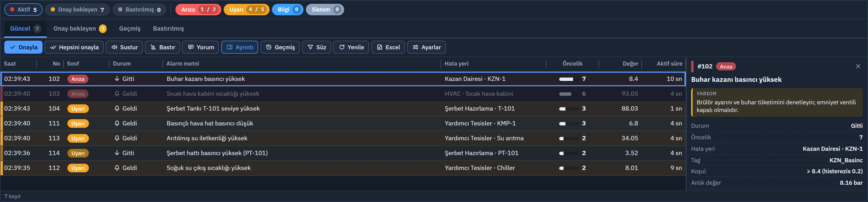868x202 pixels.
Task: Click the Arıza badge in row 102
Action: click(78, 79)
